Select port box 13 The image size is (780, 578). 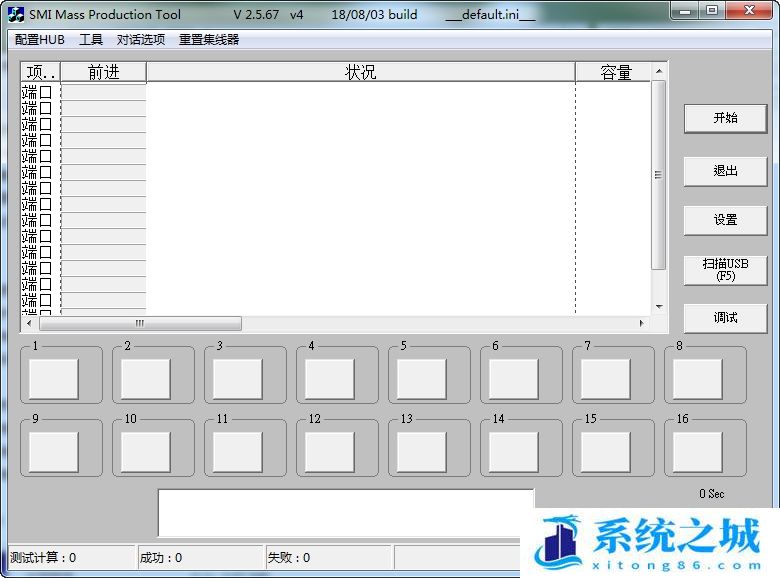coord(422,452)
